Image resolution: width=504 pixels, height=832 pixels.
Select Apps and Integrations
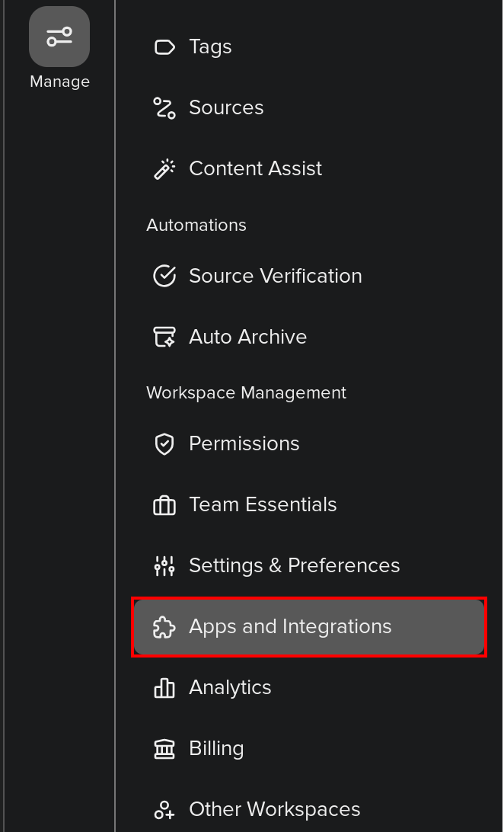[x=308, y=626]
